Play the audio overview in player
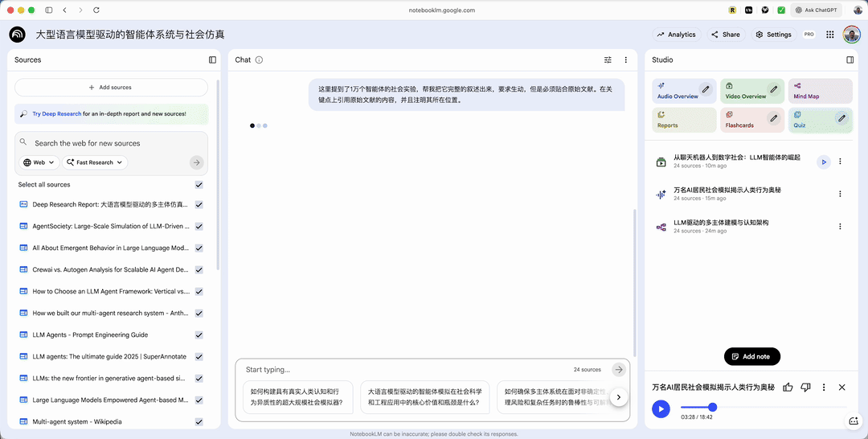Viewport: 868px width, 439px height. point(661,409)
